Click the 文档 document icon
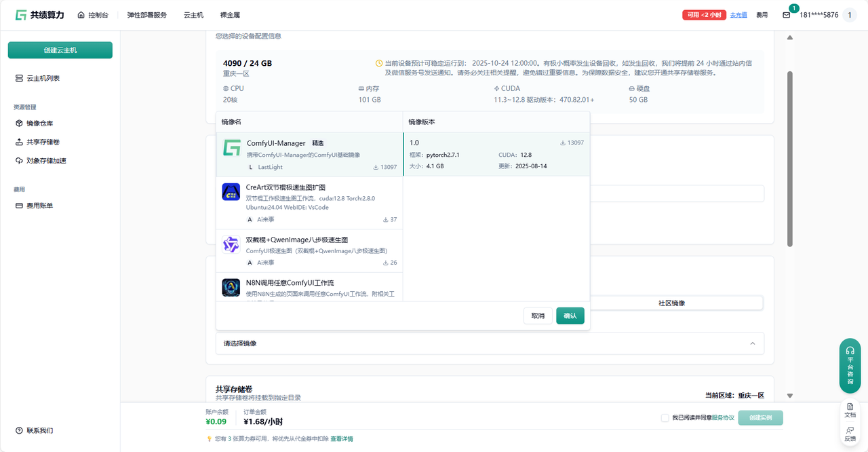868x452 pixels. (x=850, y=410)
